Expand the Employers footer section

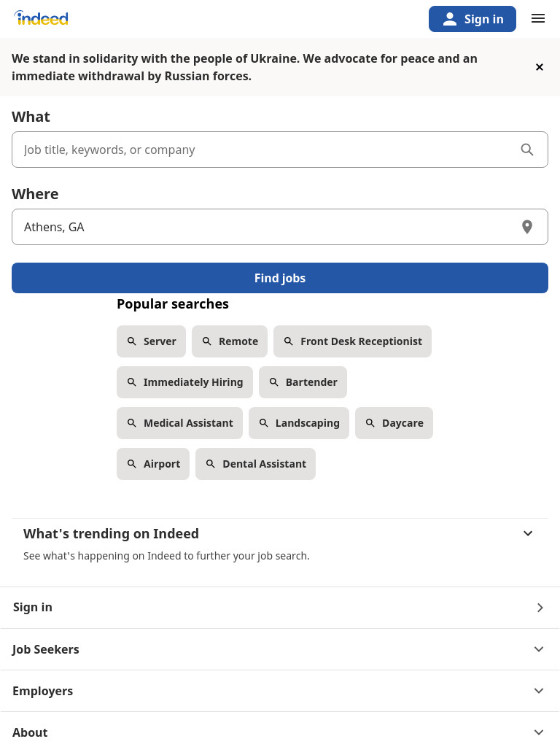(280, 691)
